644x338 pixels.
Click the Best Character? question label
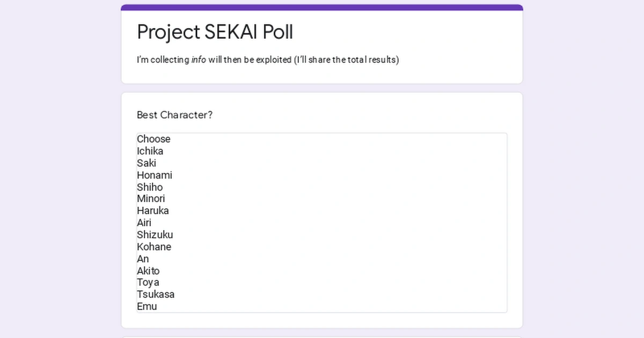coord(175,115)
